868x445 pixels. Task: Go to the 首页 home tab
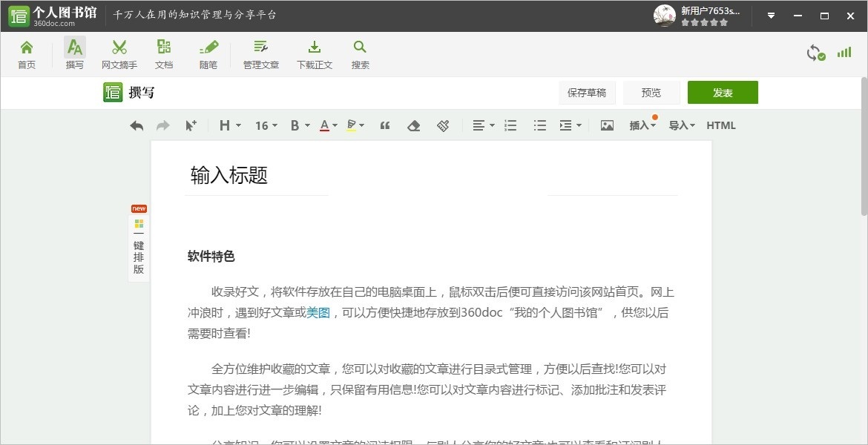(27, 53)
